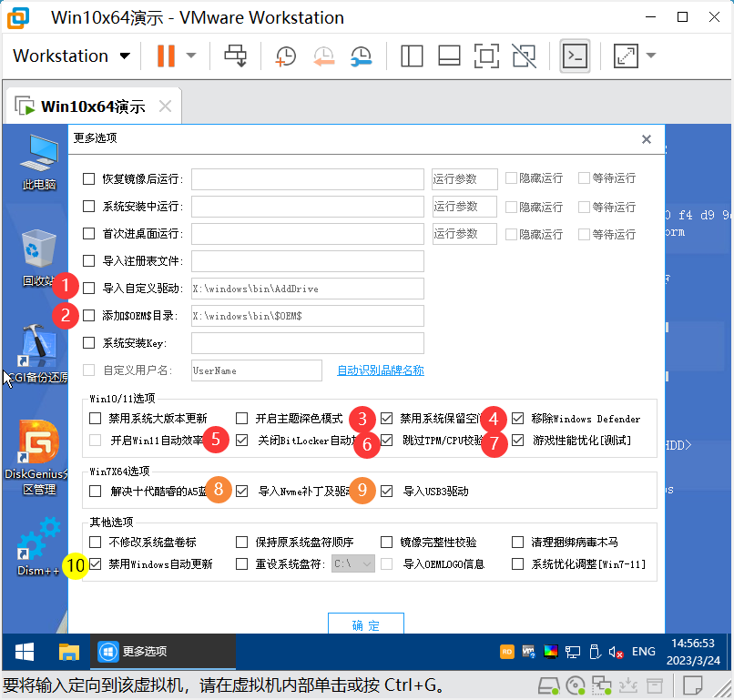This screenshot has height=700, width=734.
Task: Open the dropdown arrow beside the Pause button
Action: [191, 56]
